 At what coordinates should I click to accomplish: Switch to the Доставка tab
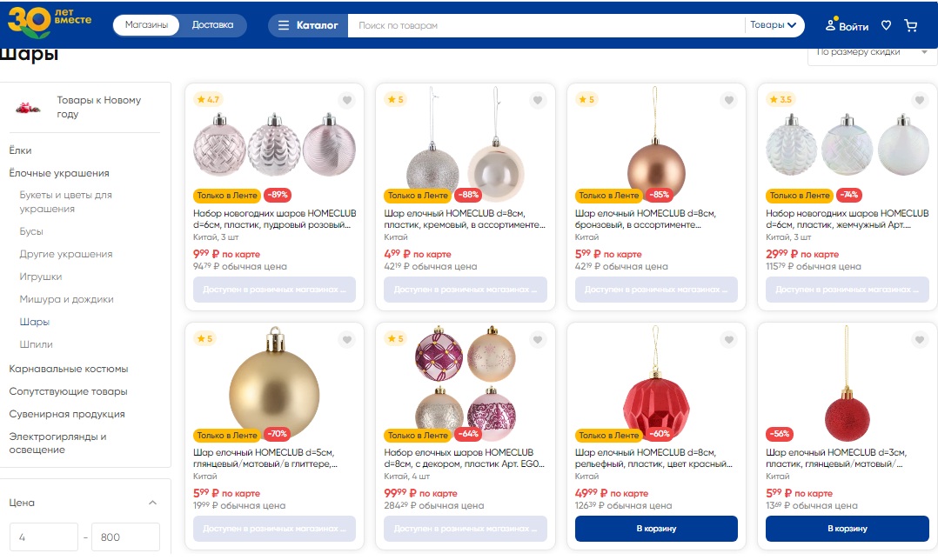tap(212, 25)
